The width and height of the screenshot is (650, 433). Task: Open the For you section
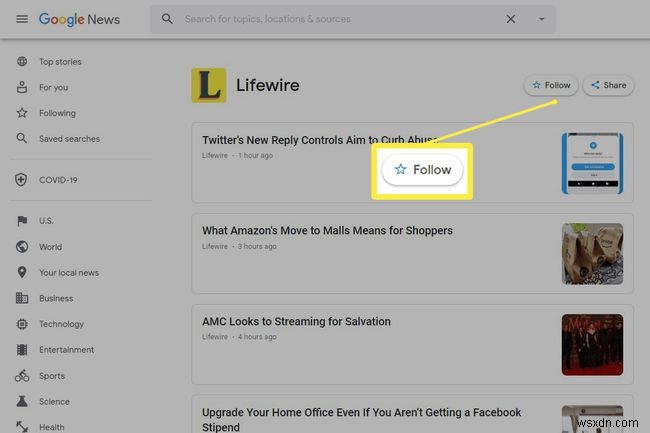tap(53, 87)
